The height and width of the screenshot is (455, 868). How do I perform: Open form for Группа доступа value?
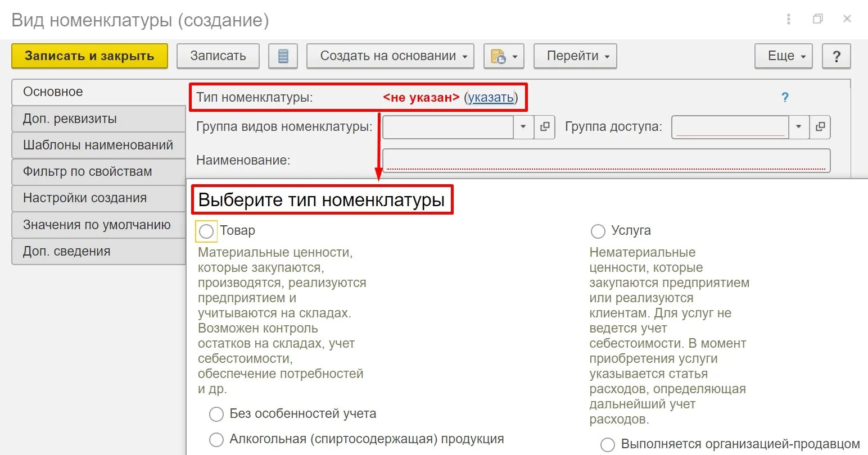[820, 127]
